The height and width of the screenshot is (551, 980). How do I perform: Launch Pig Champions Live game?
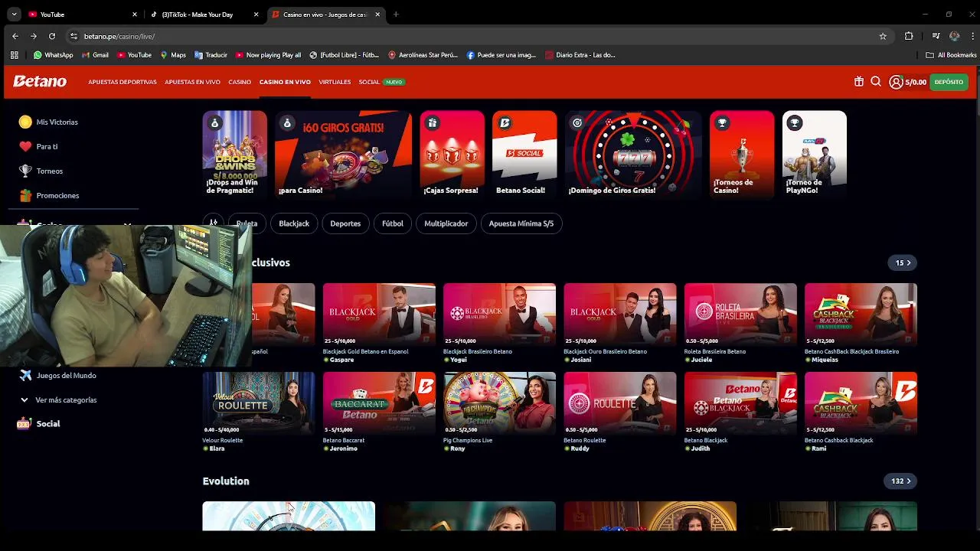click(x=499, y=404)
